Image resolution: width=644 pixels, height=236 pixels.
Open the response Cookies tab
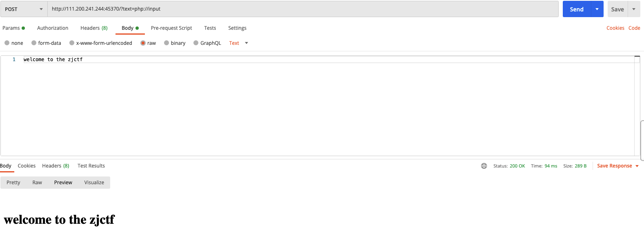[27, 166]
